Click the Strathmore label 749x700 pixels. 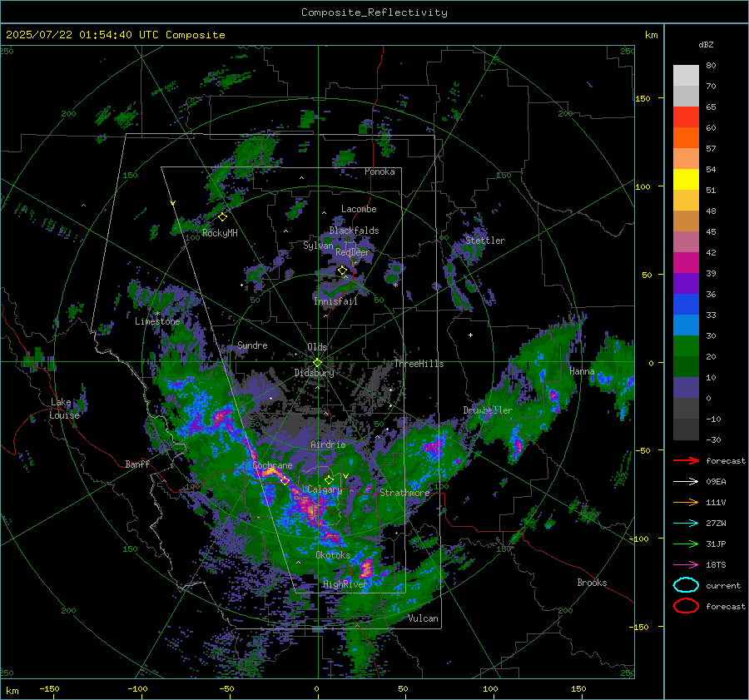tap(404, 493)
